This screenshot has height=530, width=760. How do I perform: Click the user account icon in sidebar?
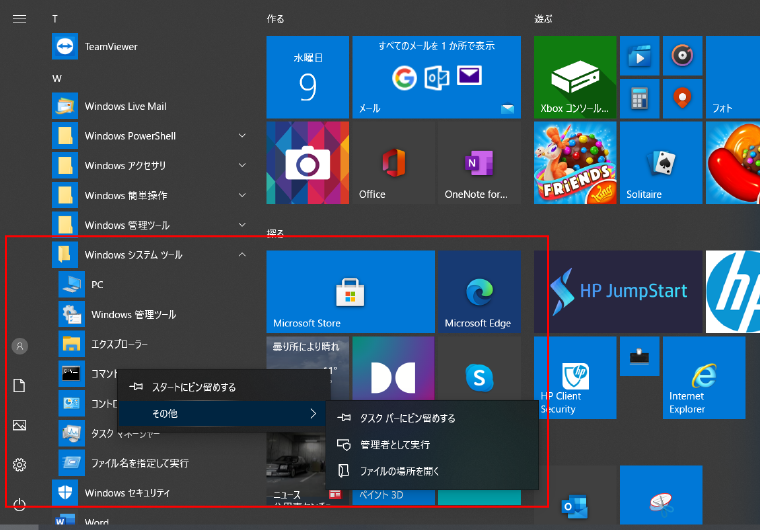20,346
